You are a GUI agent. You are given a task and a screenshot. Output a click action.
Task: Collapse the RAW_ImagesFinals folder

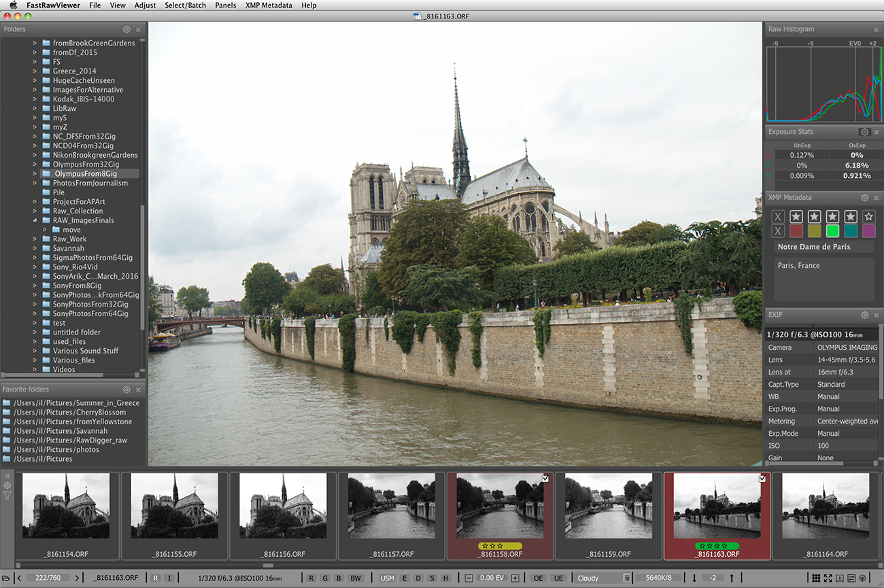(x=35, y=220)
